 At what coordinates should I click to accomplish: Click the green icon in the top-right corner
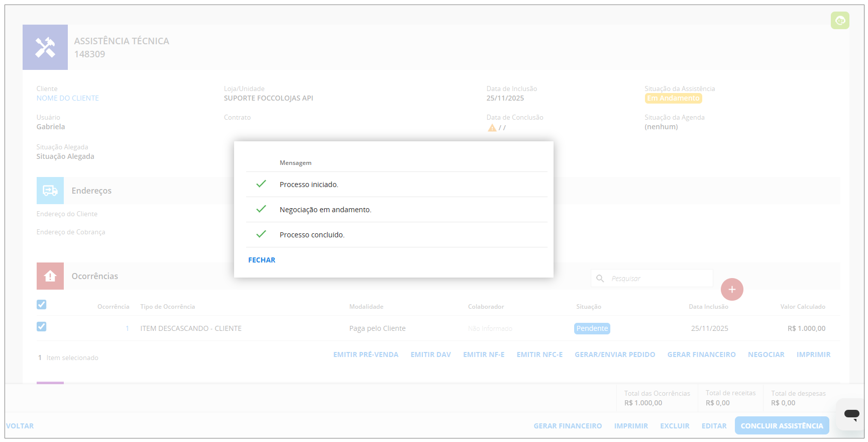(x=840, y=21)
